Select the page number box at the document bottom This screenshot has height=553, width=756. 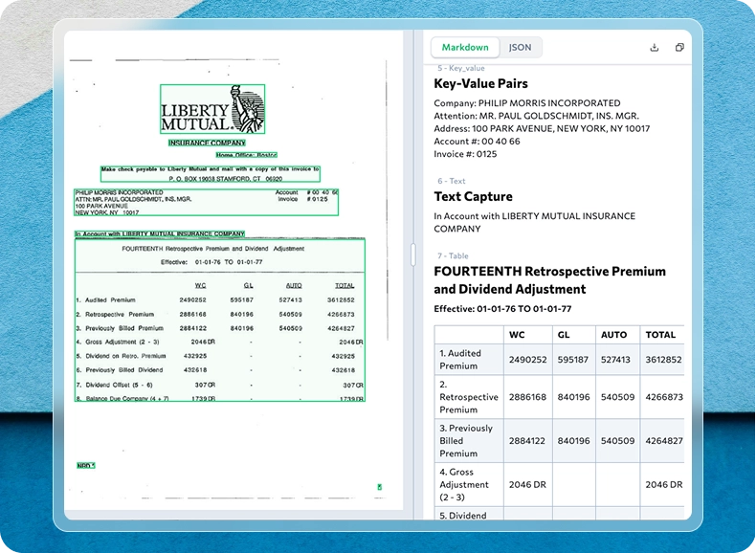pyautogui.click(x=380, y=487)
